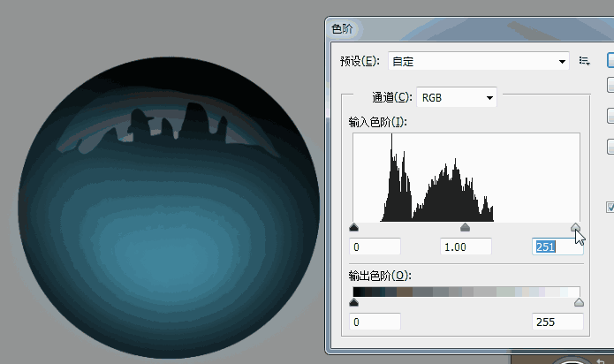The height and width of the screenshot is (364, 614).
Task: Click the input shadow value field 0
Action: point(375,247)
